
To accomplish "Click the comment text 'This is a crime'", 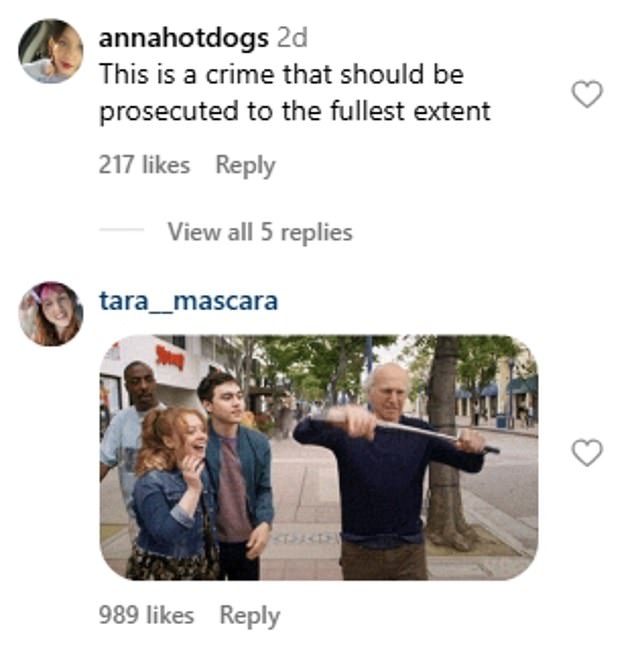I will (x=189, y=74).
